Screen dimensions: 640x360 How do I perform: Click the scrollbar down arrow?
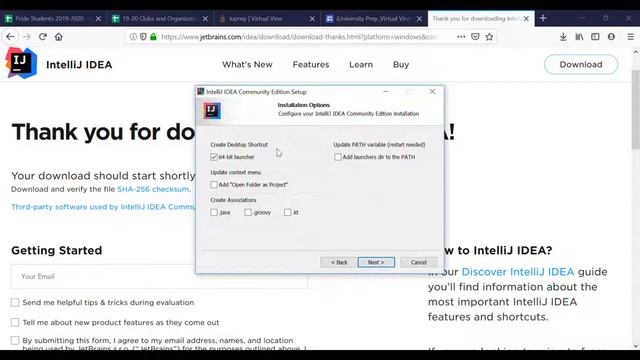coord(636,346)
